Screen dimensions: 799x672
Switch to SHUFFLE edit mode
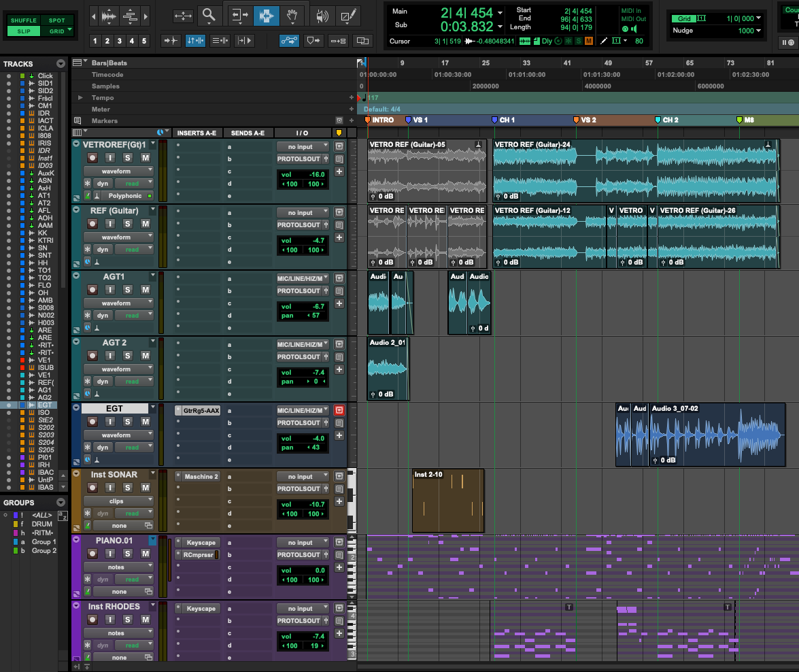pos(23,20)
